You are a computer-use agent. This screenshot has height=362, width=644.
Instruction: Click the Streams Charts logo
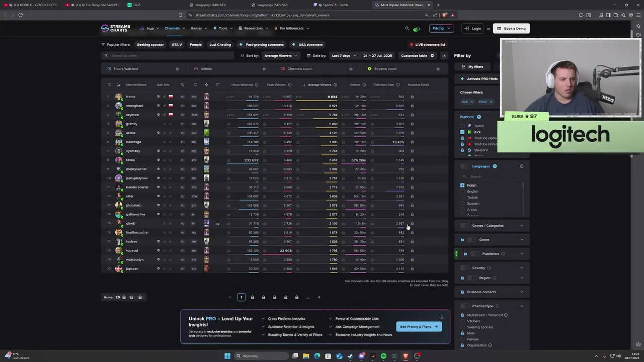pyautogui.click(x=116, y=28)
